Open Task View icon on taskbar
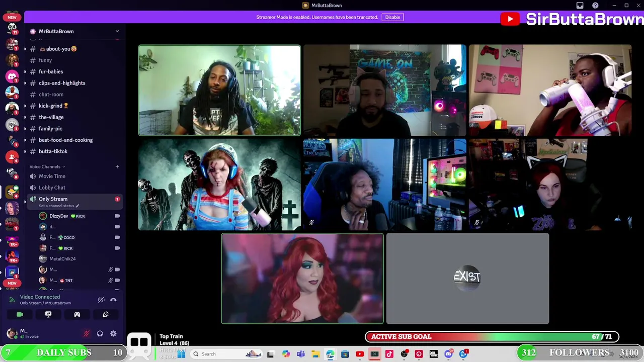 point(271,354)
